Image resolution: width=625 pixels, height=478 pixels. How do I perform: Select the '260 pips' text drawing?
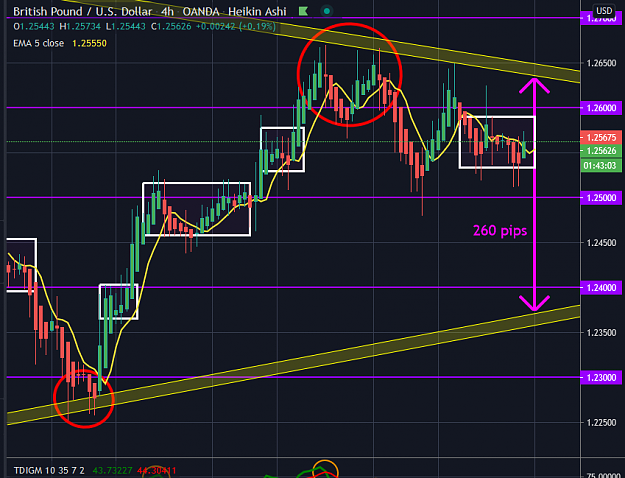(x=500, y=230)
